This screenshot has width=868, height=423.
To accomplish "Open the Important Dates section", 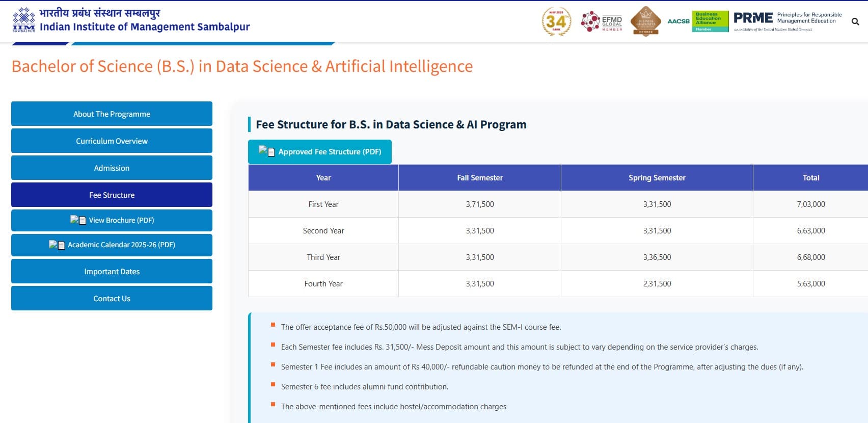I will [112, 272].
